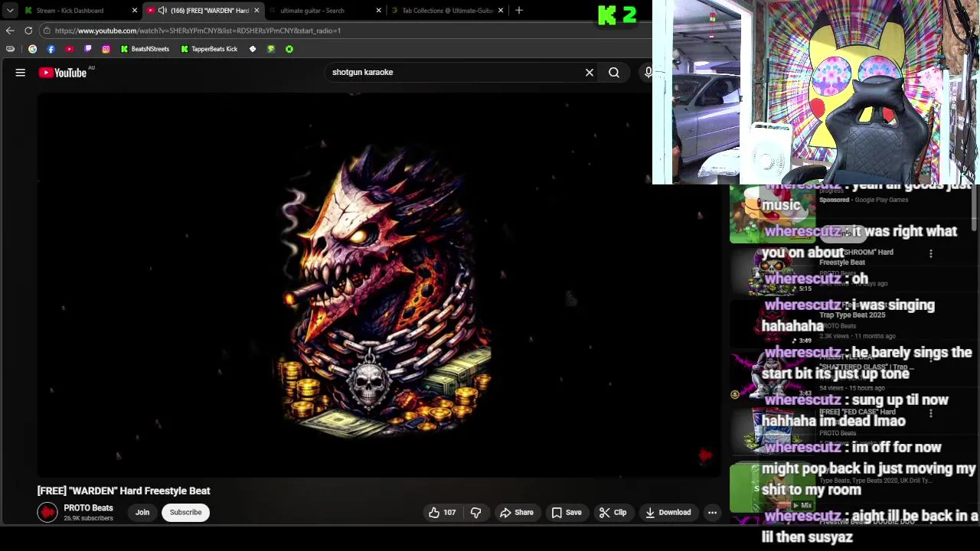Share the WARDEN video
The height and width of the screenshot is (551, 980).
pyautogui.click(x=517, y=513)
